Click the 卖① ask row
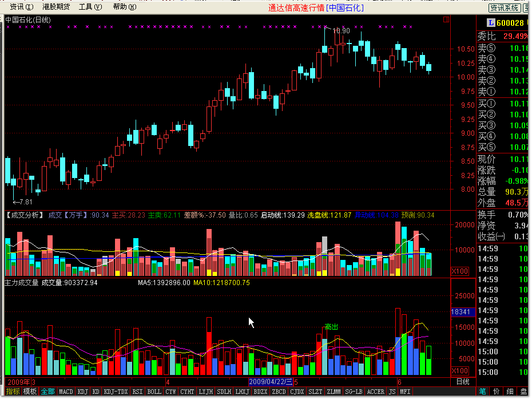532x399 pixels. click(503, 92)
